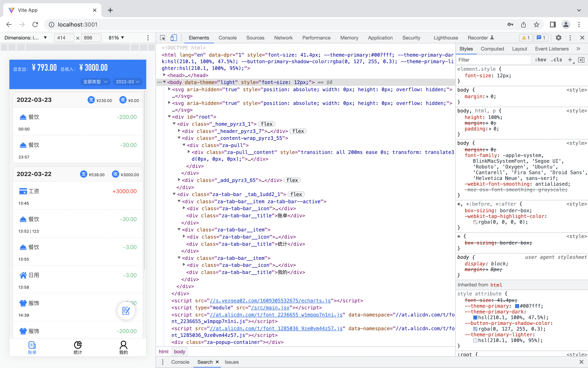The width and height of the screenshot is (588, 368).
Task: Open Chrome profile avatar
Action: click(x=566, y=25)
